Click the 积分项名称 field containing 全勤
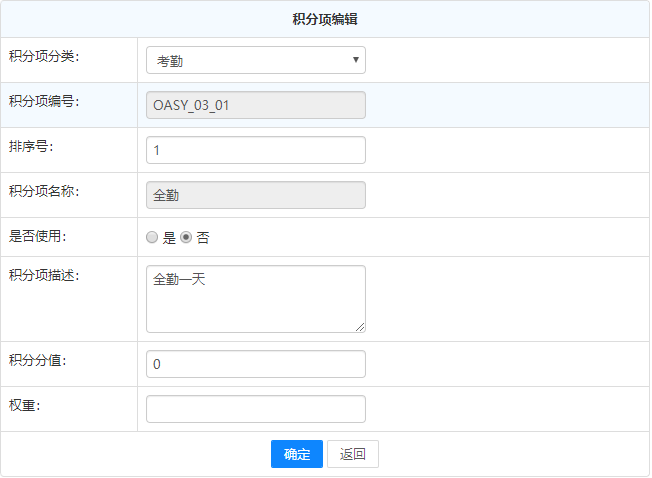The height and width of the screenshot is (478, 652). [255, 195]
